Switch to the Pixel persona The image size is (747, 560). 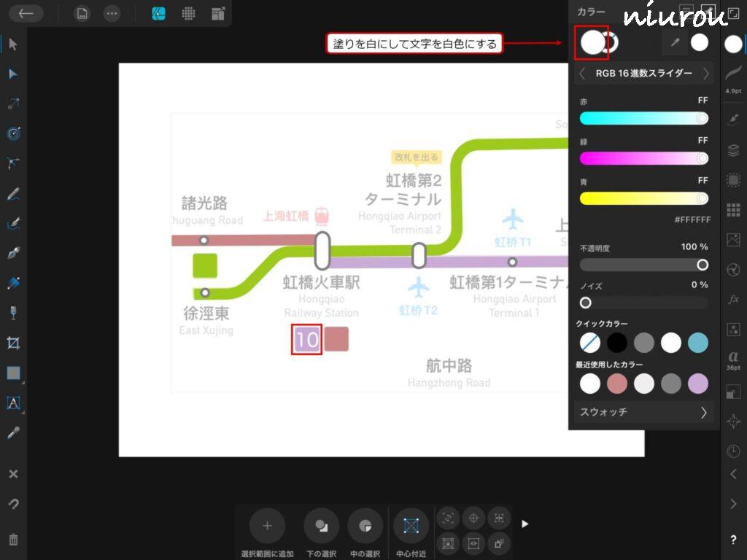[188, 14]
